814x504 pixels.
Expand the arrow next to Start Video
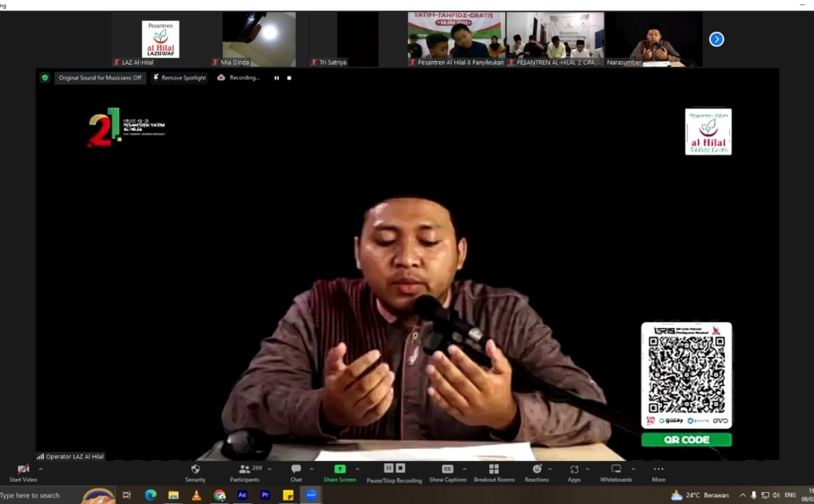click(40, 469)
